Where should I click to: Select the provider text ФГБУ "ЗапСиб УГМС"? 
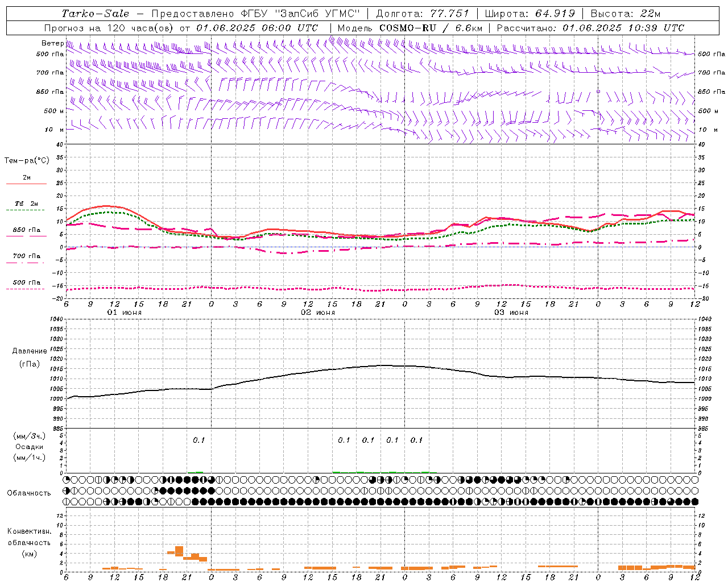(300, 14)
